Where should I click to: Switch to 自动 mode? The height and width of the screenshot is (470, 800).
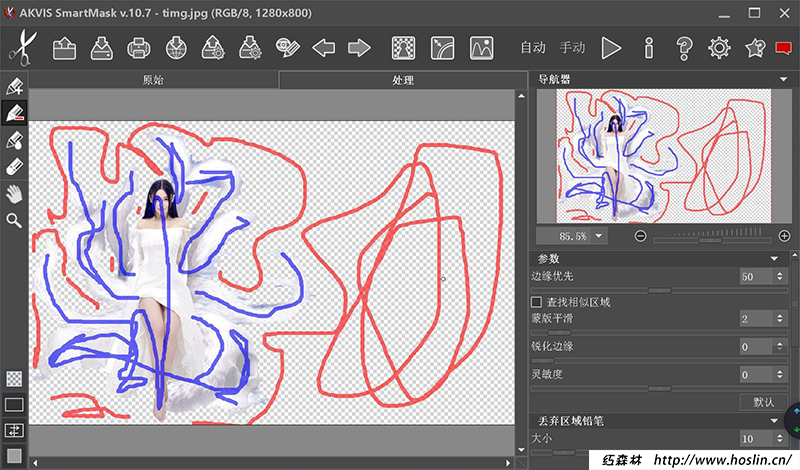(x=533, y=48)
